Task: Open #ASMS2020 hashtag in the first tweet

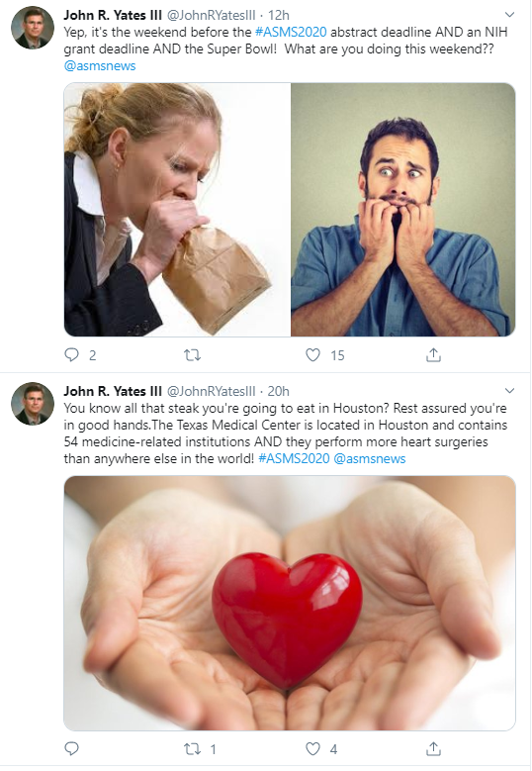Action: coord(291,32)
